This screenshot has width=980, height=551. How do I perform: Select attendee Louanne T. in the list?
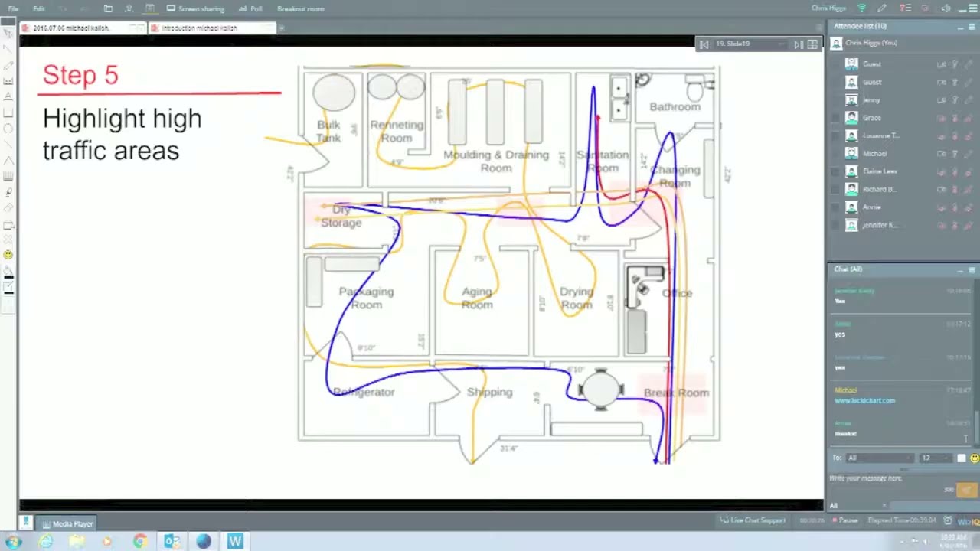[x=881, y=135]
